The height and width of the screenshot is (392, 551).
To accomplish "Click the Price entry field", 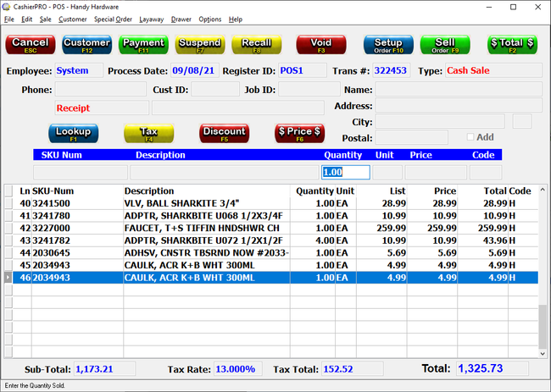I will (436, 173).
